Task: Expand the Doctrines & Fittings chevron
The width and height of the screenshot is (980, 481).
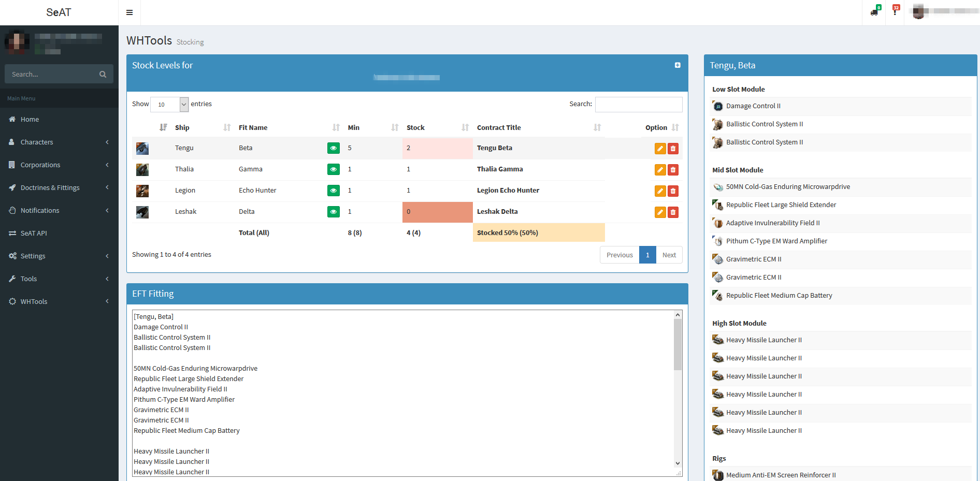Action: 107,187
